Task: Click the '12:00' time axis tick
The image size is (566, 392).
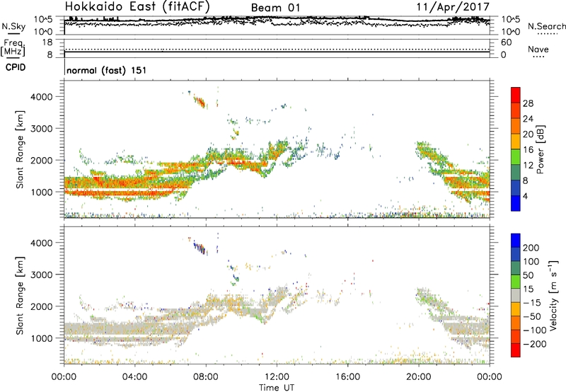Action: pyautogui.click(x=277, y=377)
